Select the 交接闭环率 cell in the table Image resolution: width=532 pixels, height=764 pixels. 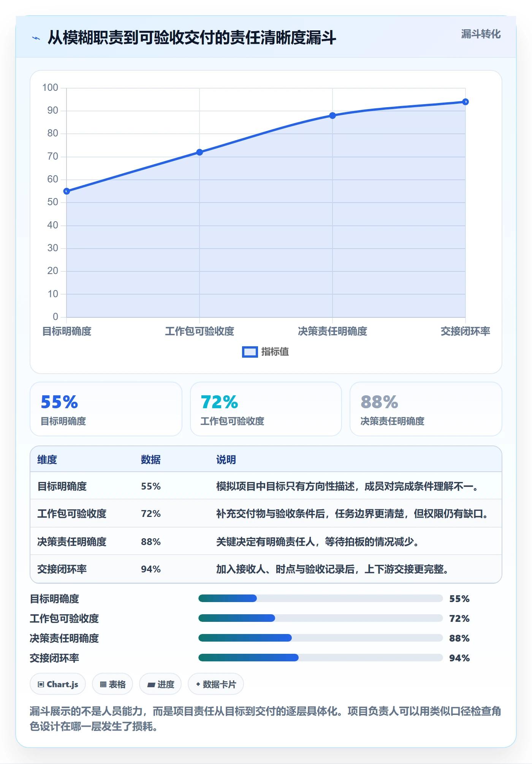point(62,569)
